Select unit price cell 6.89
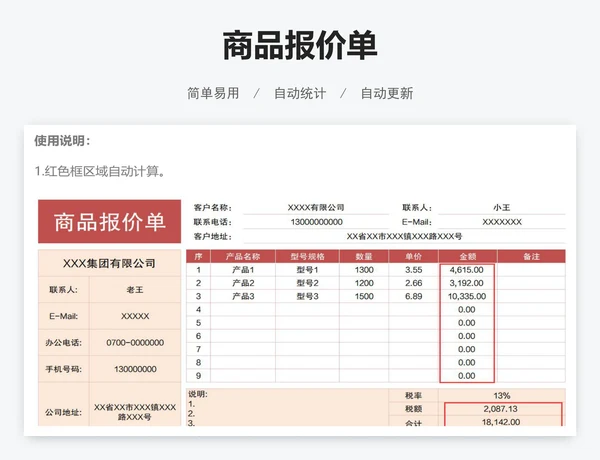The height and width of the screenshot is (460, 600). point(413,296)
